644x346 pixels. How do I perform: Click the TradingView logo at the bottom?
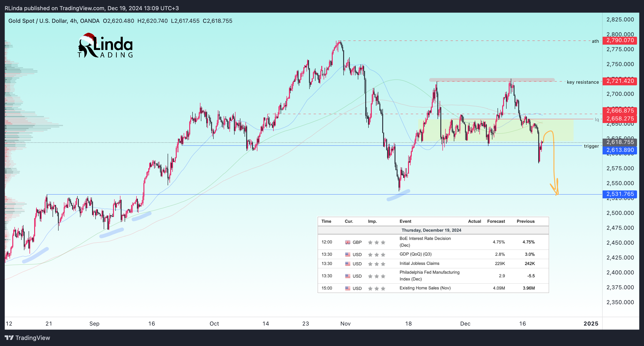27,338
